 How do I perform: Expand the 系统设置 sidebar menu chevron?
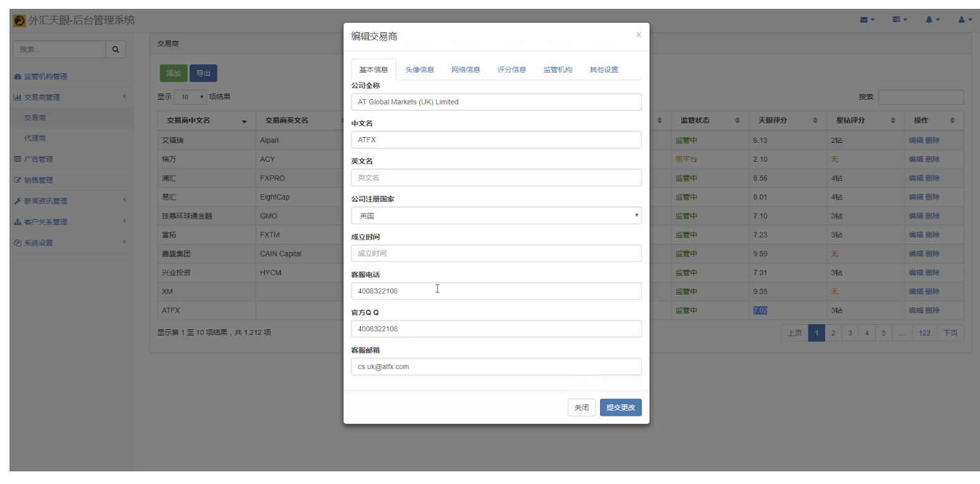point(125,242)
